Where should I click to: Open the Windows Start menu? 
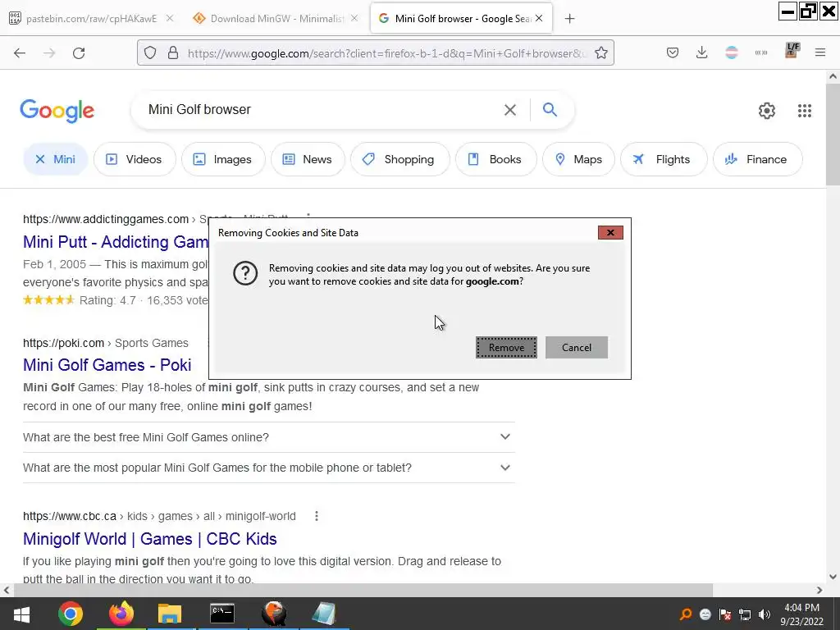pyautogui.click(x=21, y=614)
